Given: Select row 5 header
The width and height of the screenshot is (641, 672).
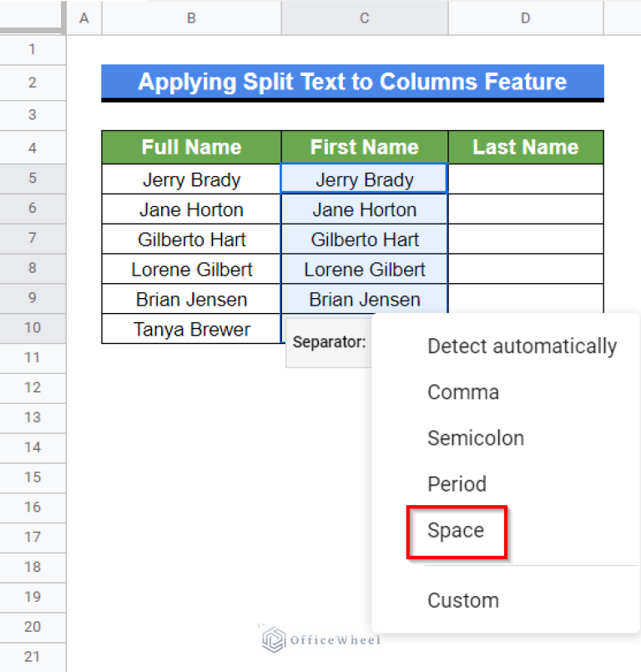Looking at the screenshot, I should tap(33, 179).
